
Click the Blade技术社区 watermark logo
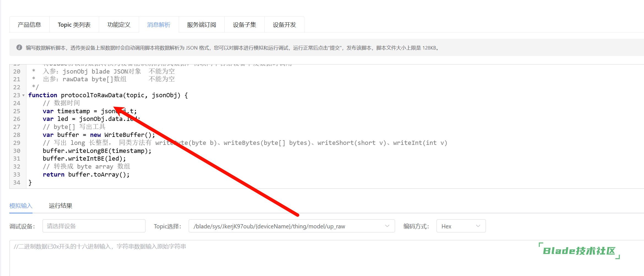tap(579, 251)
